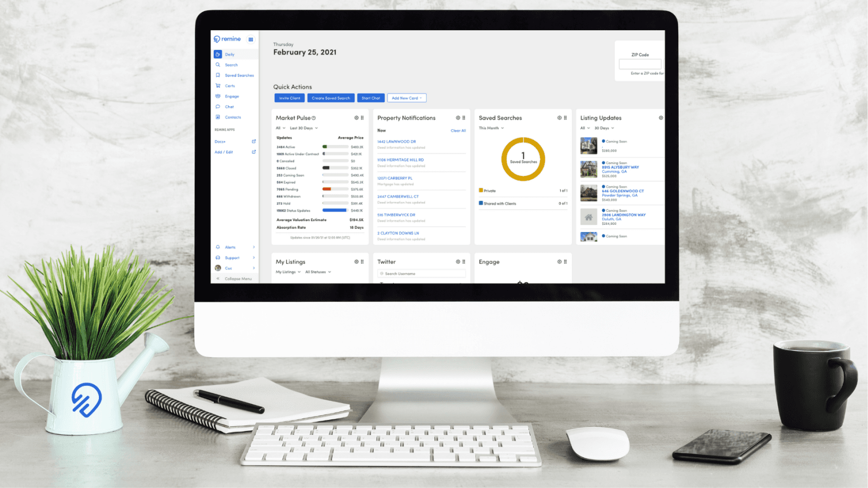Screen dimensions: 868x488
Task: Click the Private yellow legend swatch
Action: pos(481,190)
